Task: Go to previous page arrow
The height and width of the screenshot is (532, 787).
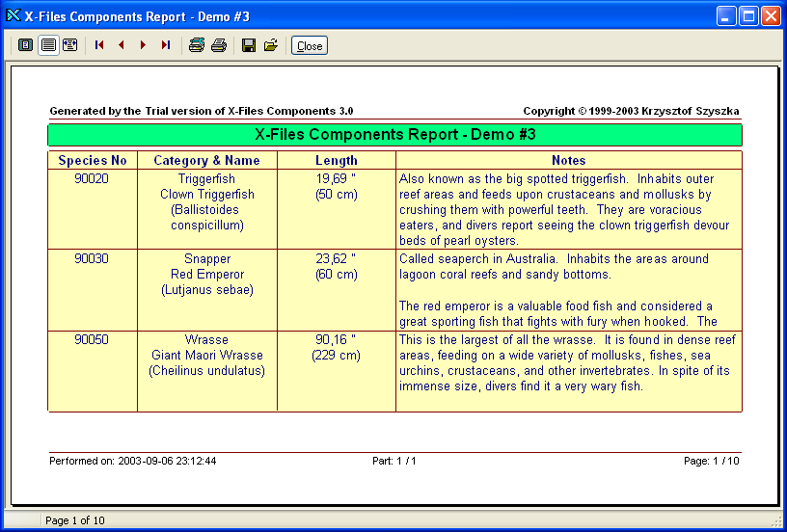Action: [x=122, y=45]
